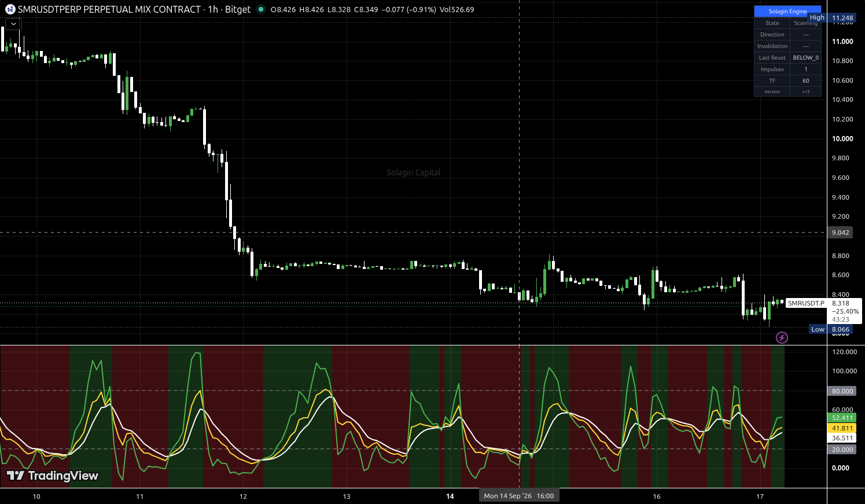Screen dimensions: 865x504
Task: Click the green market status dot
Action: click(261, 9)
